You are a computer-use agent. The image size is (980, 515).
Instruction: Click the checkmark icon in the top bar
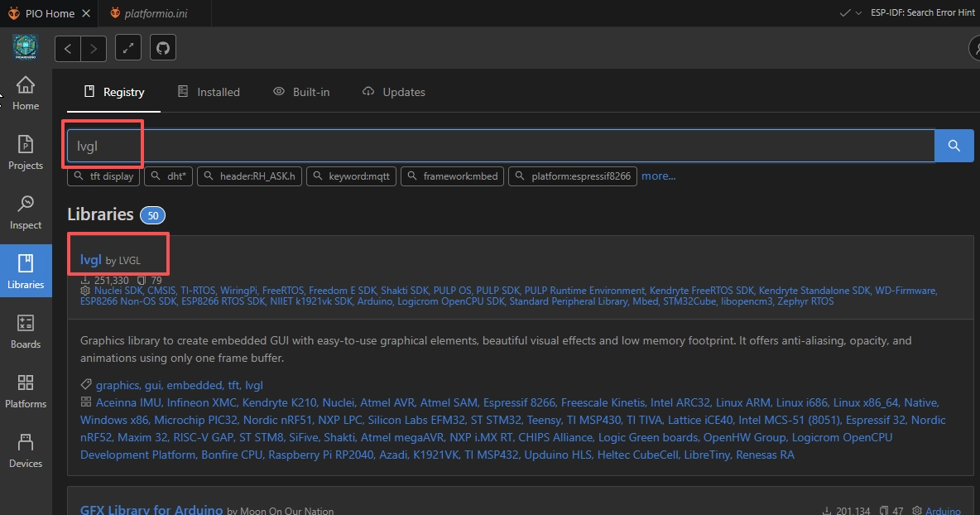point(845,13)
